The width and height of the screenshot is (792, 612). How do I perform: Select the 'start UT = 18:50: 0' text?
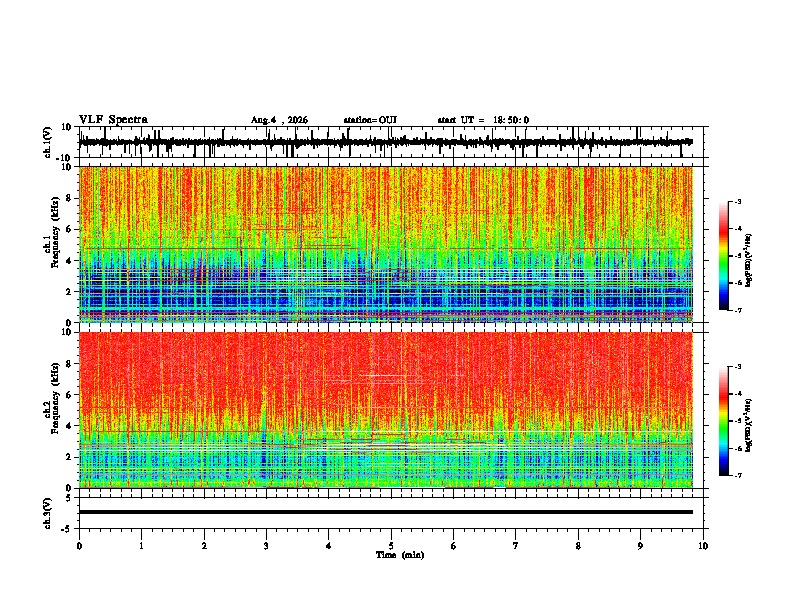[483, 120]
